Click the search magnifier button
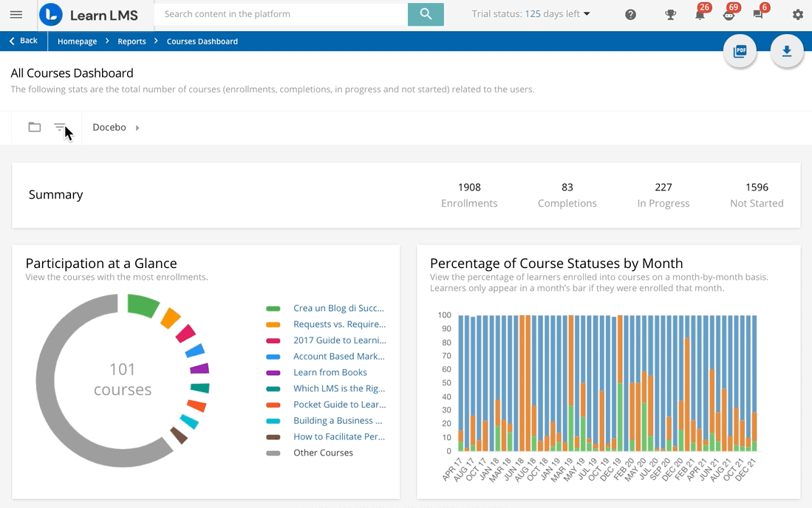Screen dimensions: 812x508 [x=426, y=14]
